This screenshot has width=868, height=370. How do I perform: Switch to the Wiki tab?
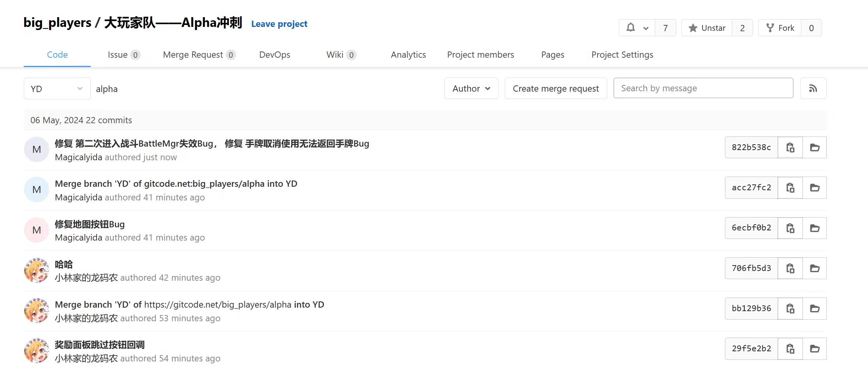coord(341,55)
